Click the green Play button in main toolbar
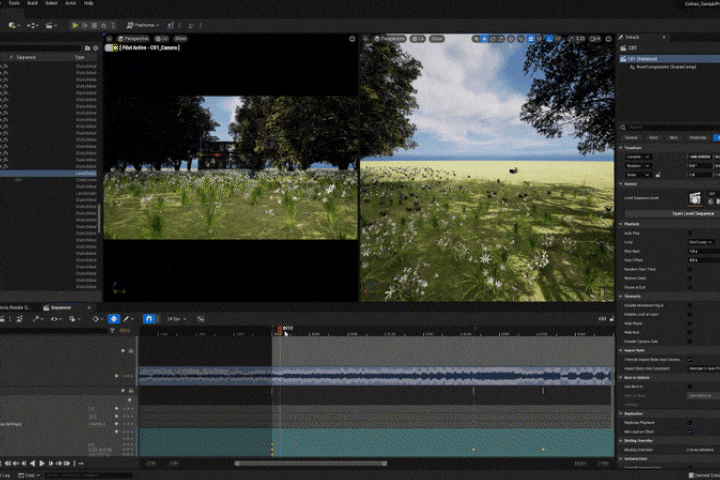Viewport: 720px width, 480px height. click(x=75, y=26)
